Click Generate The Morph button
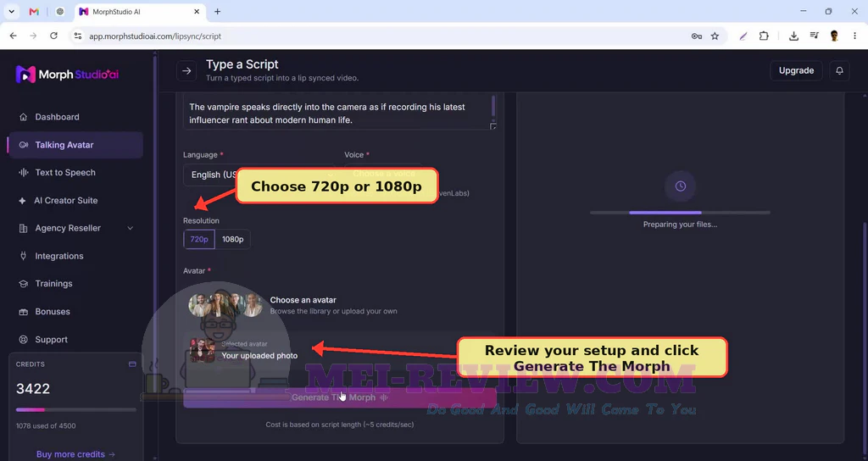 click(x=339, y=397)
